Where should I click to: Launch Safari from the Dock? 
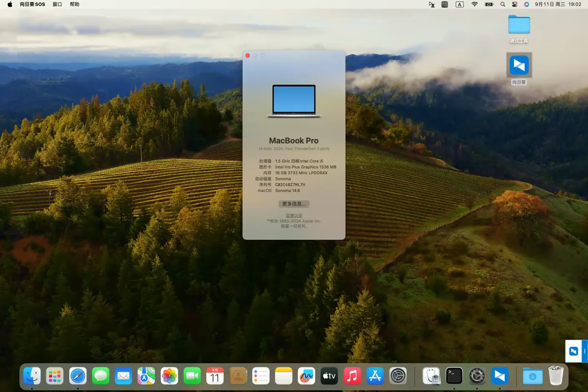(x=78, y=376)
